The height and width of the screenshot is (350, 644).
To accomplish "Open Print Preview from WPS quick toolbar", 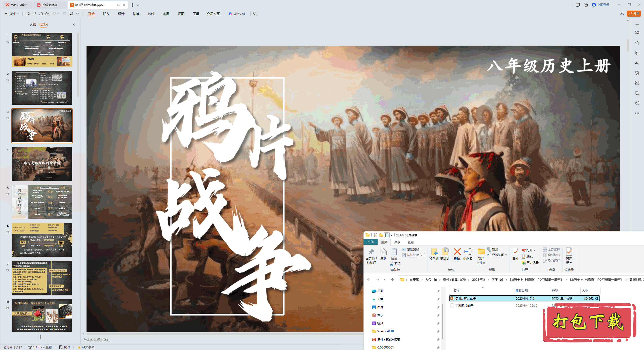I will click(x=47, y=14).
